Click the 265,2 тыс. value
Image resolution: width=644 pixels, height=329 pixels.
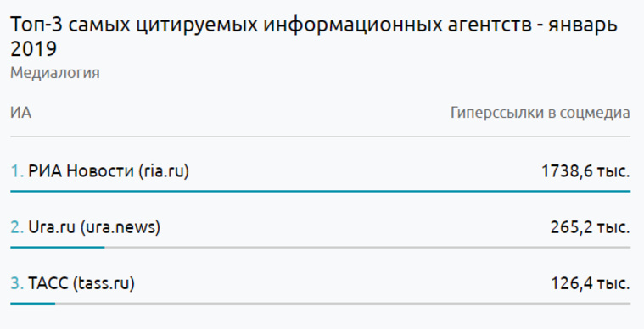[591, 227]
